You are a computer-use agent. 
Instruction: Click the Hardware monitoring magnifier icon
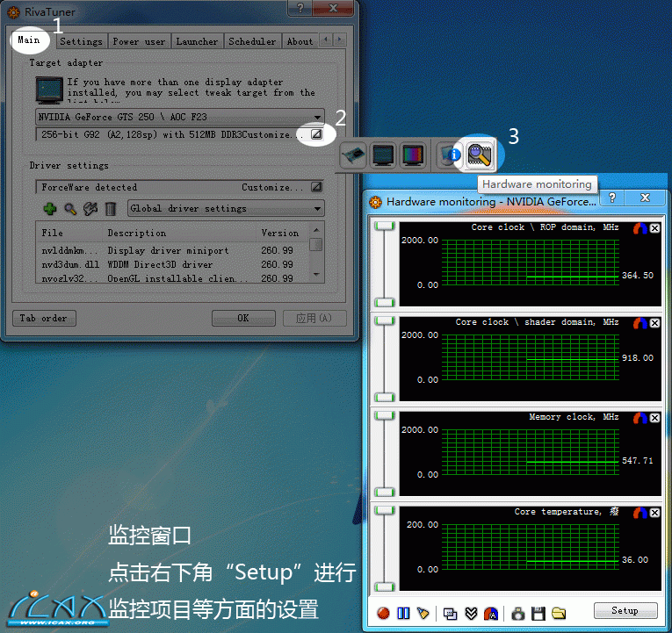click(480, 155)
